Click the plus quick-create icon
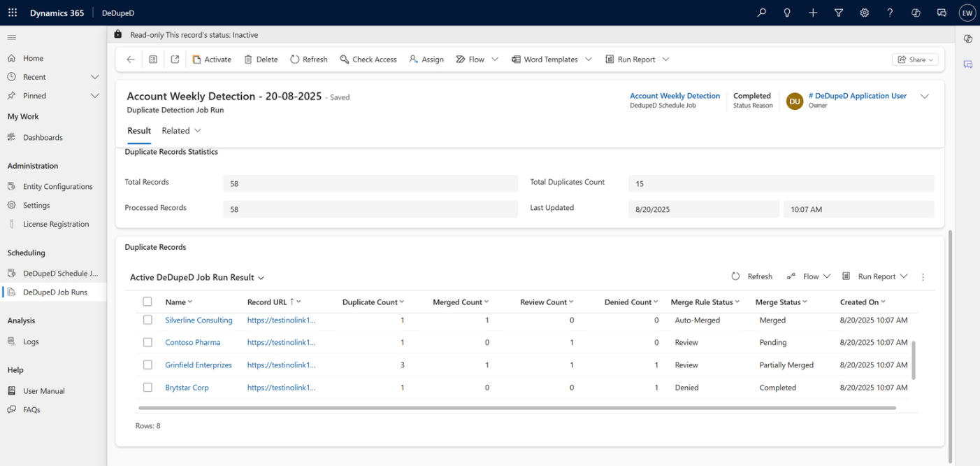 point(812,13)
